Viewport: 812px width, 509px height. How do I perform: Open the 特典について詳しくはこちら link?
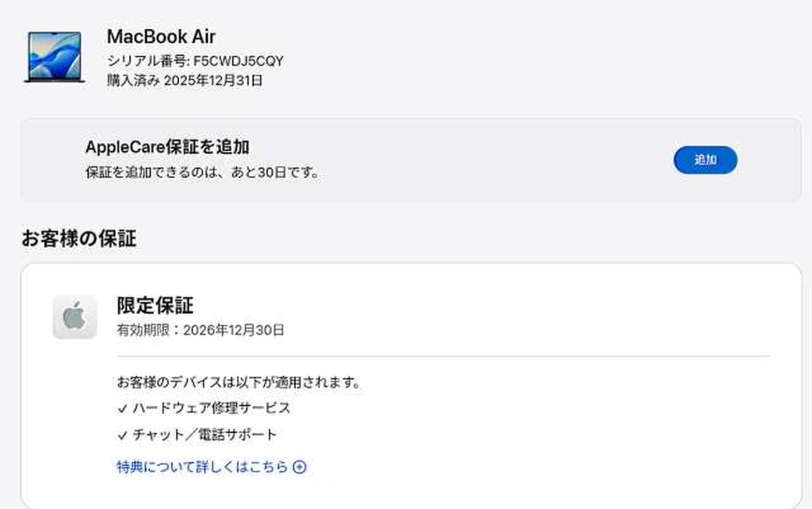pos(202,467)
